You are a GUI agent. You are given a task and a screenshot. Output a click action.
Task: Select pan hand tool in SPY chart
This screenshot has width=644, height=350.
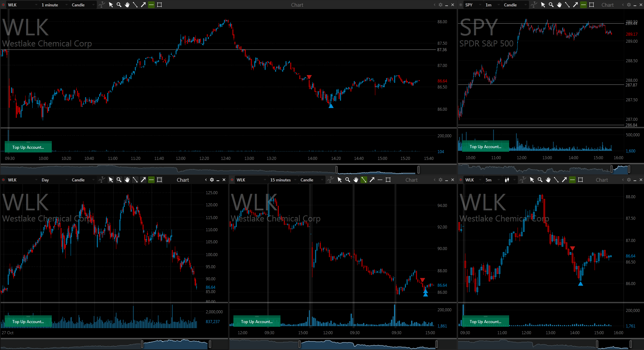[559, 5]
